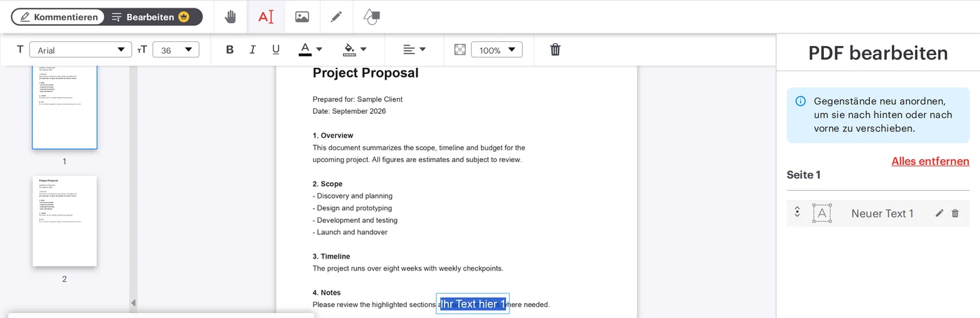Viewport: 980px width, 318px height.
Task: Open the fill color picker
Action: click(x=355, y=50)
